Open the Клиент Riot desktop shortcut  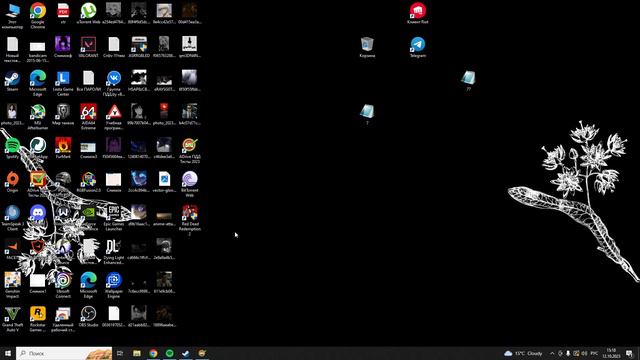(x=418, y=13)
